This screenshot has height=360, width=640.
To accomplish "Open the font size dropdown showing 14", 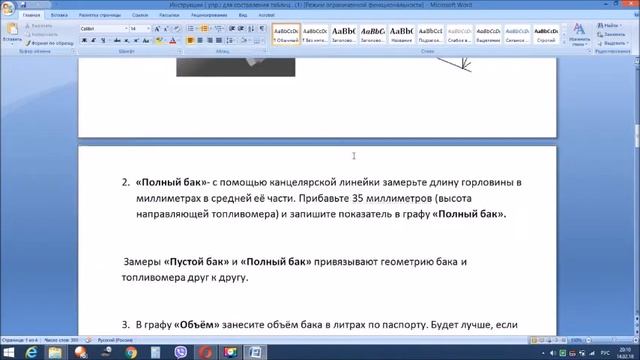I will coord(148,29).
